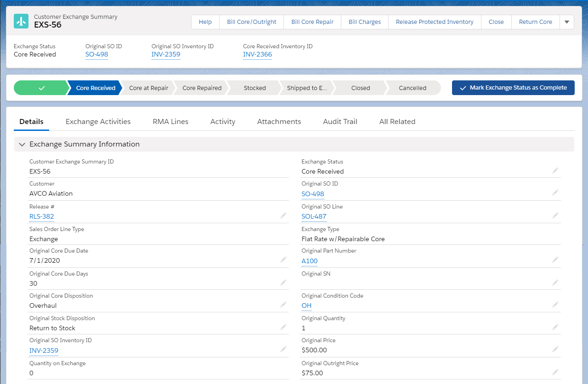Switch to the RMA Lines tab

coord(170,121)
